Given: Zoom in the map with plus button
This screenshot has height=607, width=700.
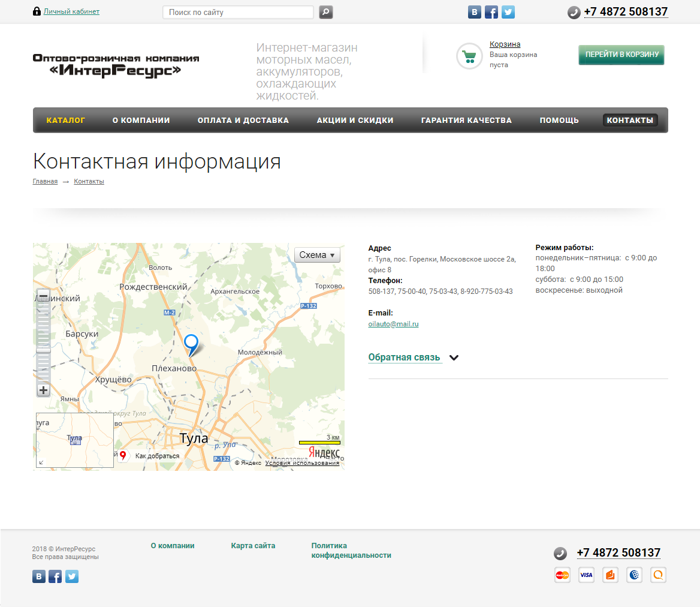Looking at the screenshot, I should pyautogui.click(x=43, y=390).
